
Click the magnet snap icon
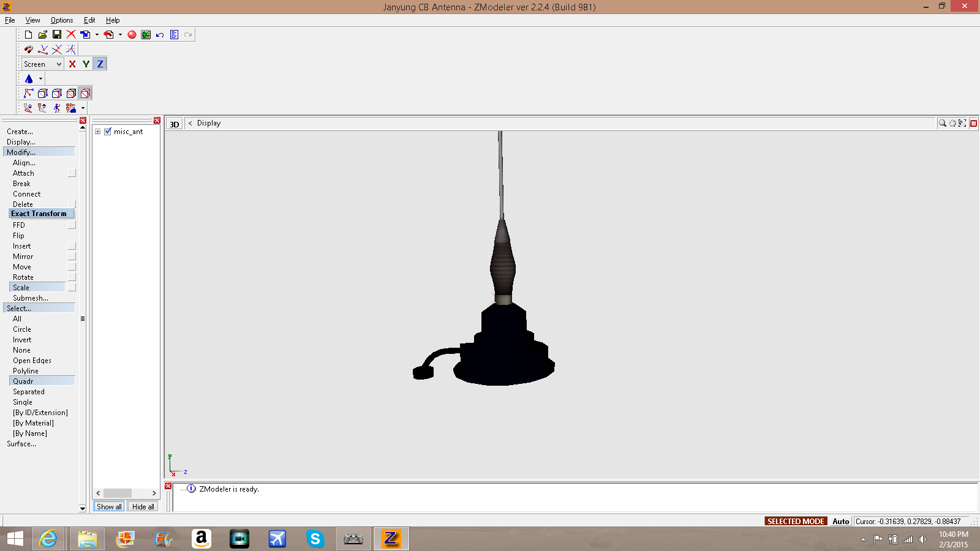29,50
